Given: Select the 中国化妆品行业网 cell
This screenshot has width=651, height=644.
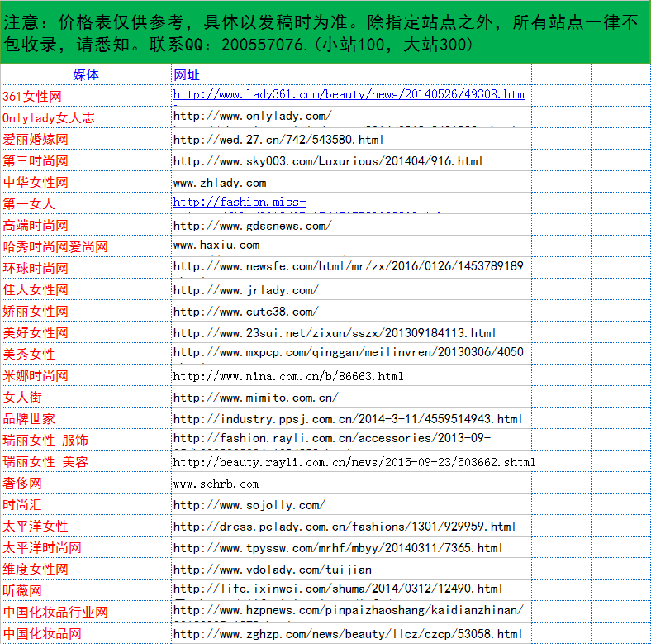Looking at the screenshot, I should [x=86, y=612].
